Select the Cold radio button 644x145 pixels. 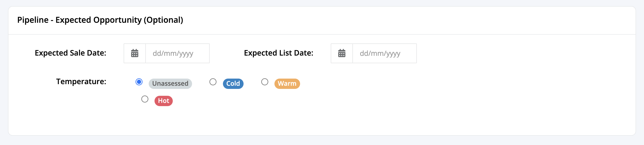click(x=213, y=82)
